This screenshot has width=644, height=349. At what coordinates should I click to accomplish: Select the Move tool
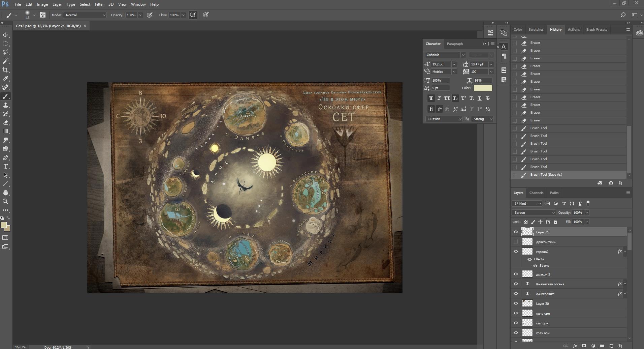click(5, 35)
